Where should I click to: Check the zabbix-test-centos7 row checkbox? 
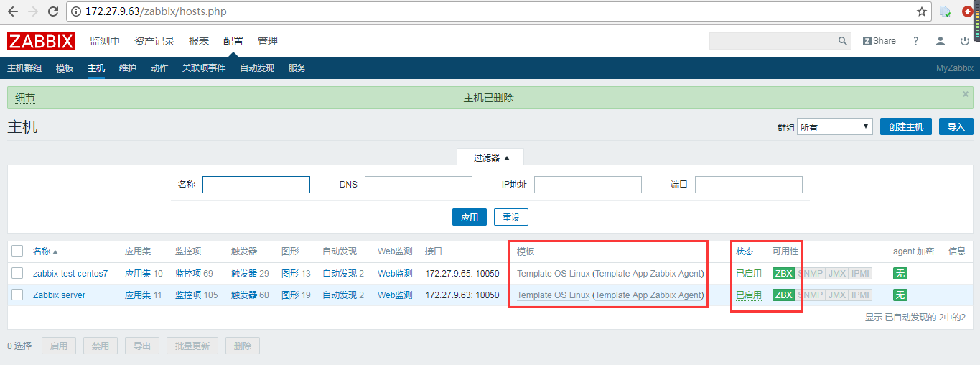click(17, 273)
